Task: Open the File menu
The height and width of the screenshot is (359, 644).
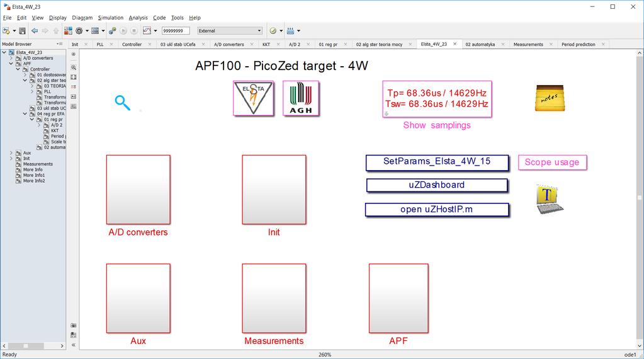Action: 8,18
